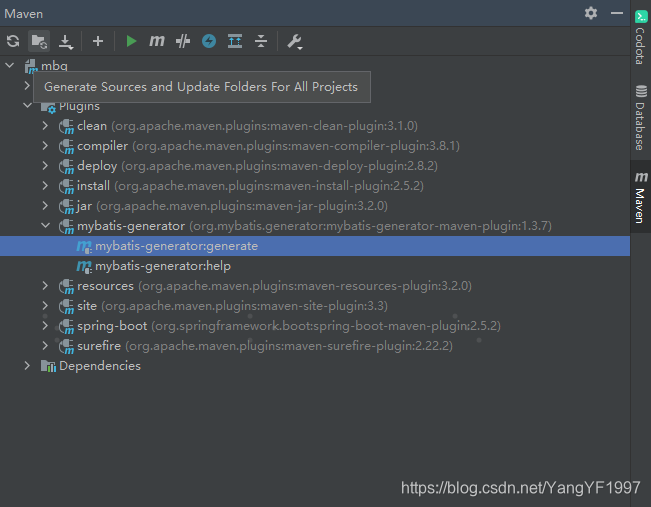Click the compiler plugin icon
The image size is (651, 507).
(66, 147)
